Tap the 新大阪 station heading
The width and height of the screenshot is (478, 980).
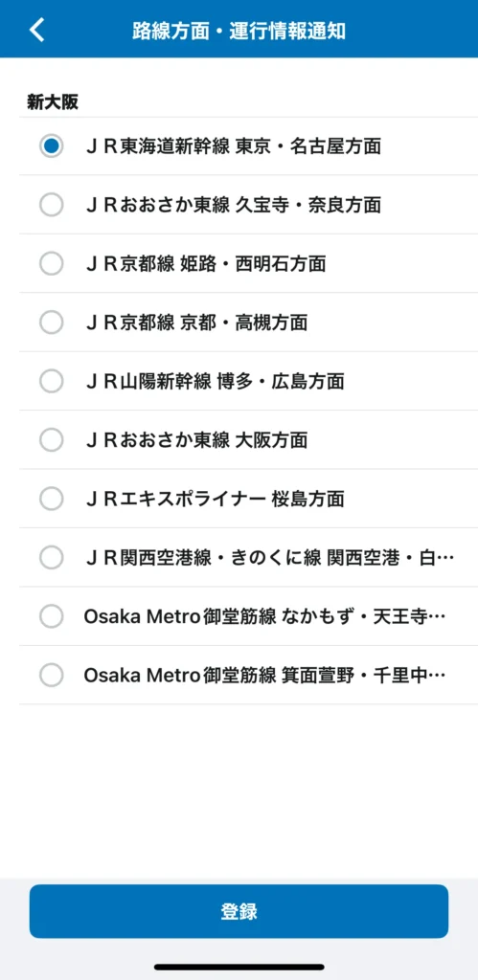point(53,102)
